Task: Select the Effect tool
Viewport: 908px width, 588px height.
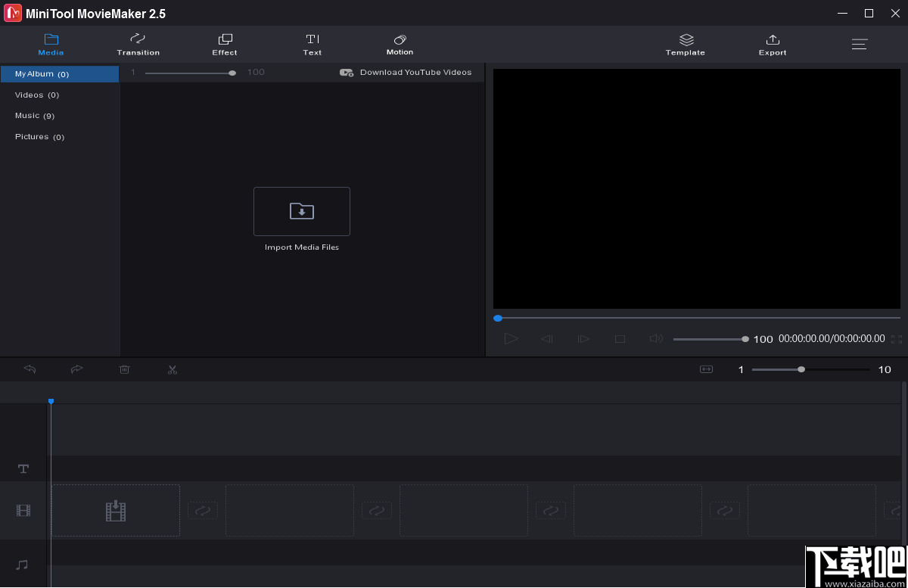Action: pyautogui.click(x=224, y=45)
